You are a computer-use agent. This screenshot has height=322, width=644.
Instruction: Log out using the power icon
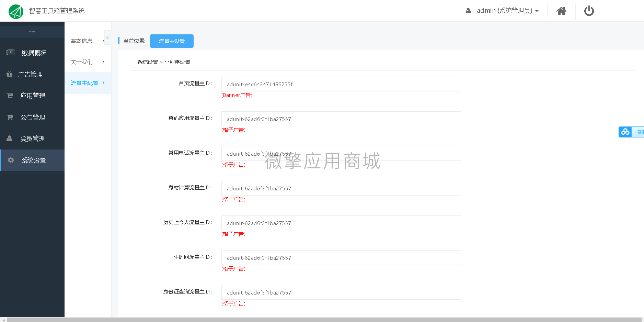[x=589, y=11]
